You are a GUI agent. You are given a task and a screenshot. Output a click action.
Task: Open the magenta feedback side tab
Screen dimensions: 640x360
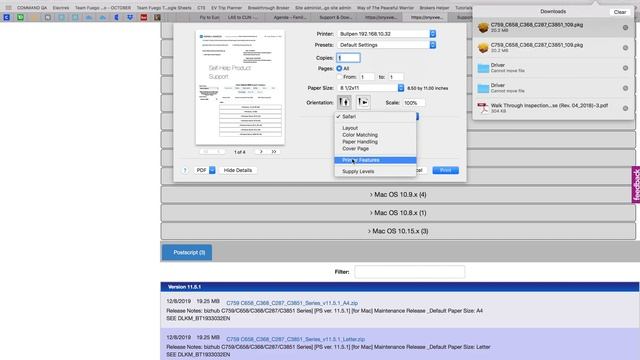tap(636, 185)
